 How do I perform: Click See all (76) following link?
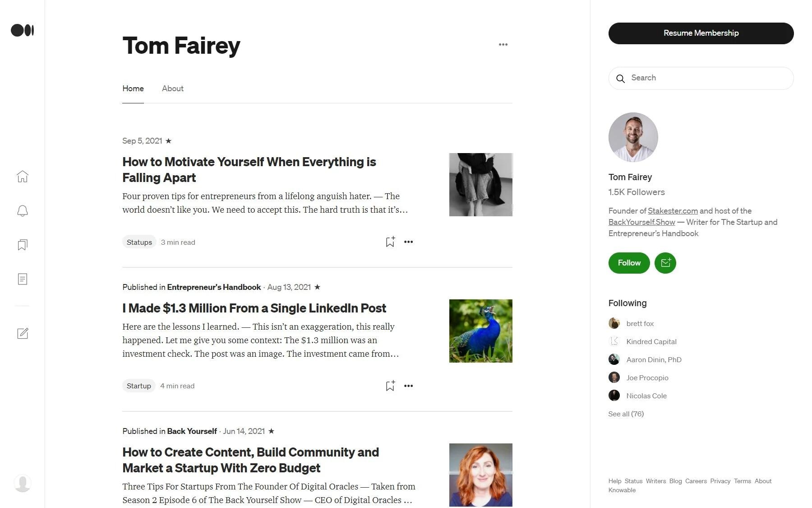(x=626, y=414)
